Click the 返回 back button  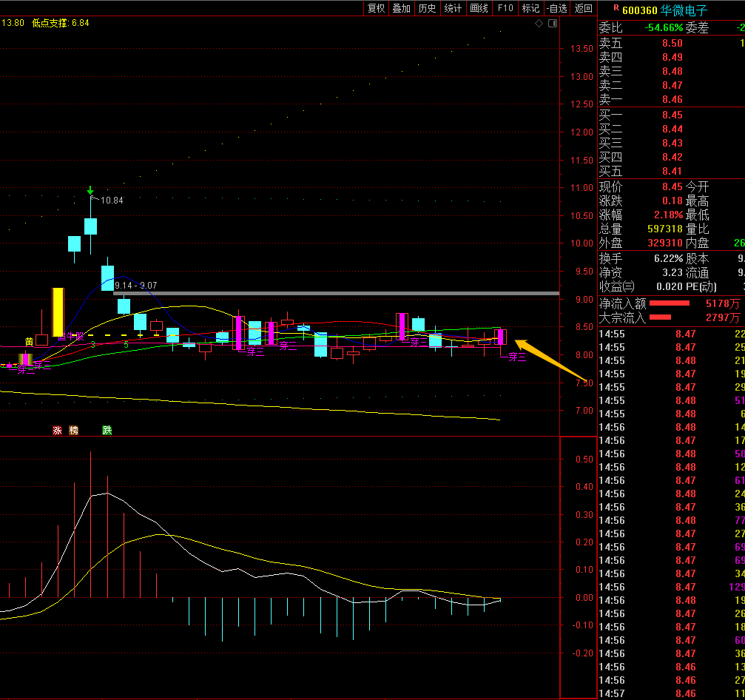(x=584, y=8)
